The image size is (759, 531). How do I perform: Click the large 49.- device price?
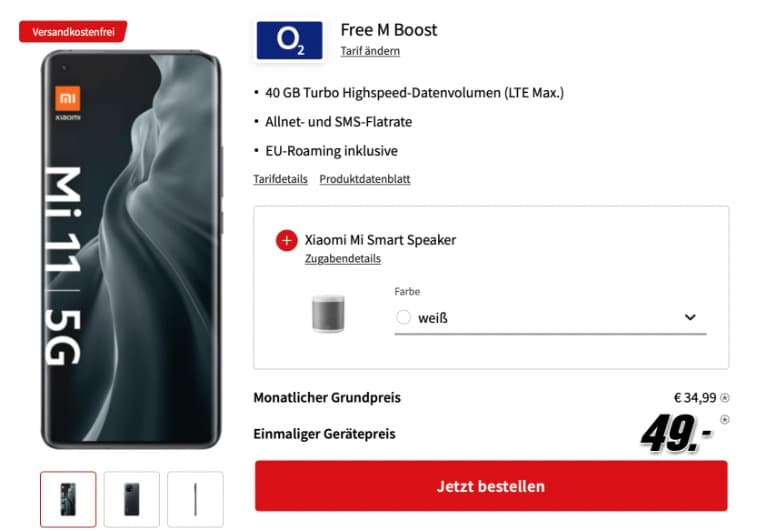(x=676, y=433)
